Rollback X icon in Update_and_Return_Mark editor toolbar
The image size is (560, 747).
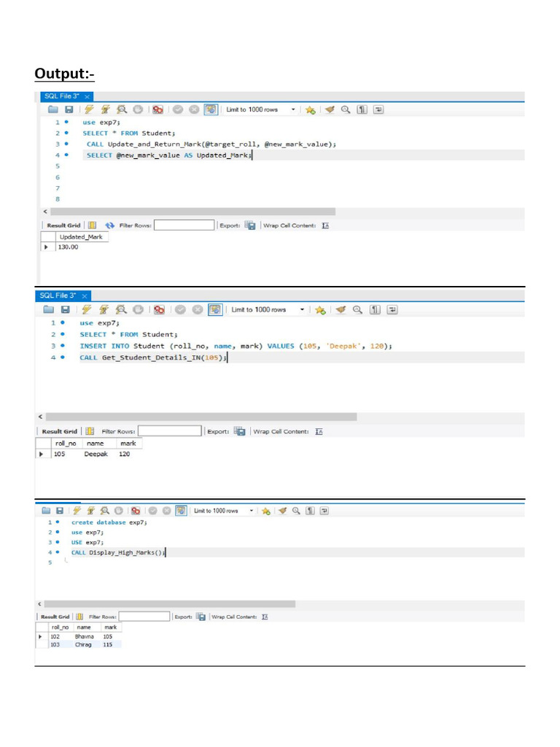pos(194,109)
